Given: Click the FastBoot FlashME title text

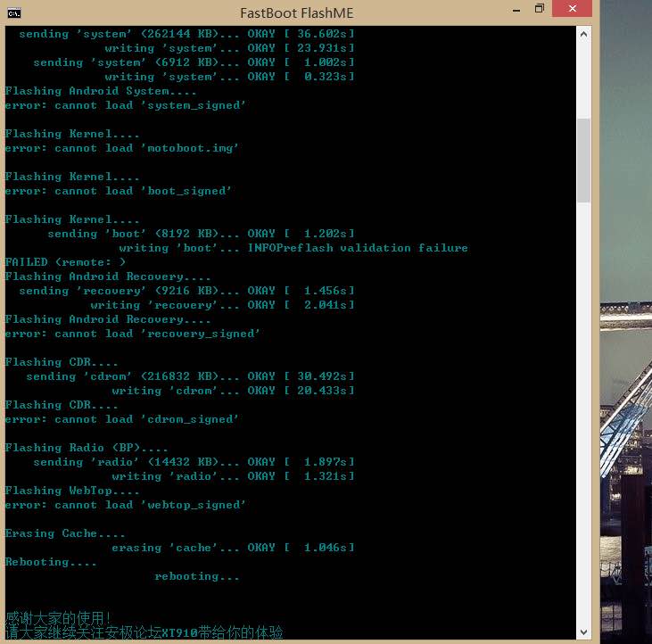Looking at the screenshot, I should tap(296, 12).
